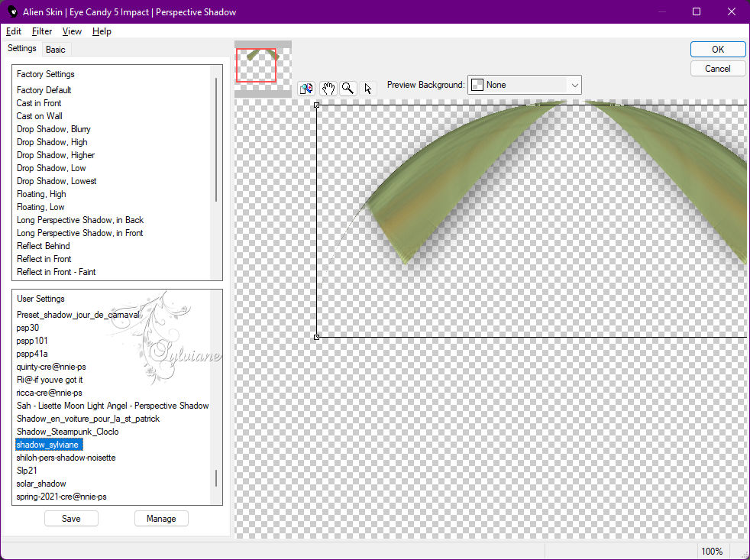
Task: Select shiloh-pers-shadow-noisette user setting
Action: pos(66,458)
